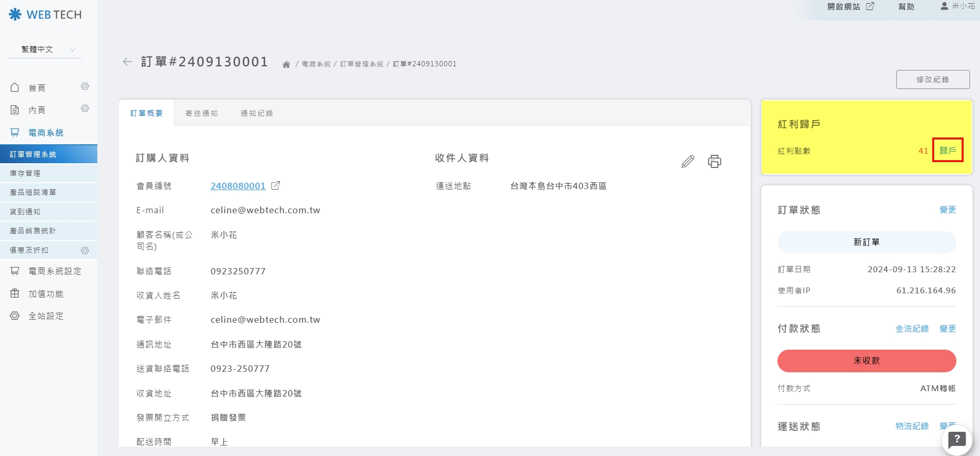Screen dimensions: 980x456
Task: Open member number external link icon
Action: (x=275, y=185)
